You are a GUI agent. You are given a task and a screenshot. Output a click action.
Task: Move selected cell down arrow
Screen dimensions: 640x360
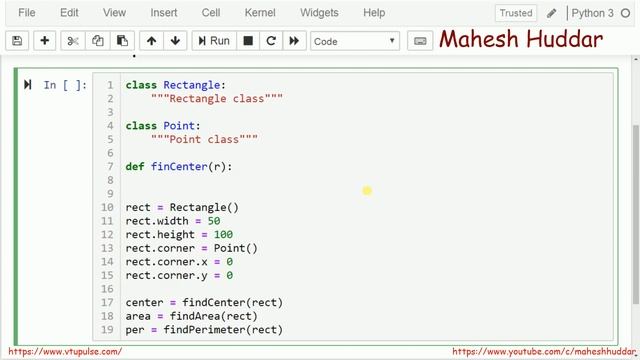(x=175, y=41)
